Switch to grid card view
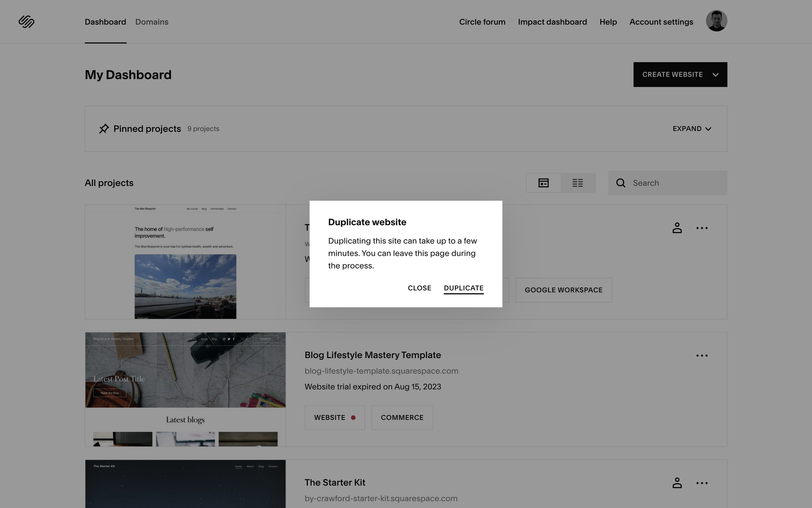812x508 pixels. click(x=543, y=183)
